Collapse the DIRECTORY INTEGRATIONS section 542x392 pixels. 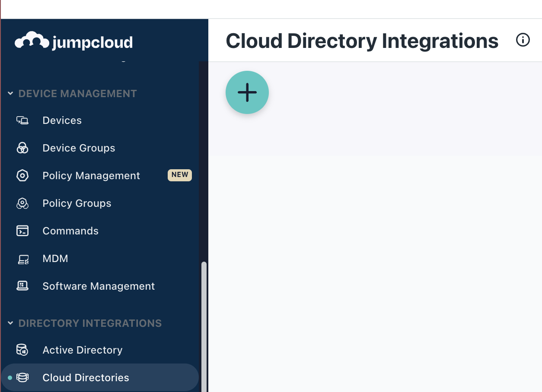pyautogui.click(x=10, y=323)
